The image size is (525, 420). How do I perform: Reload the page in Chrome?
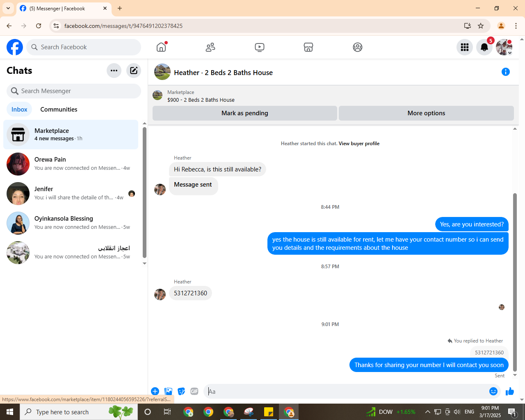coord(39,26)
